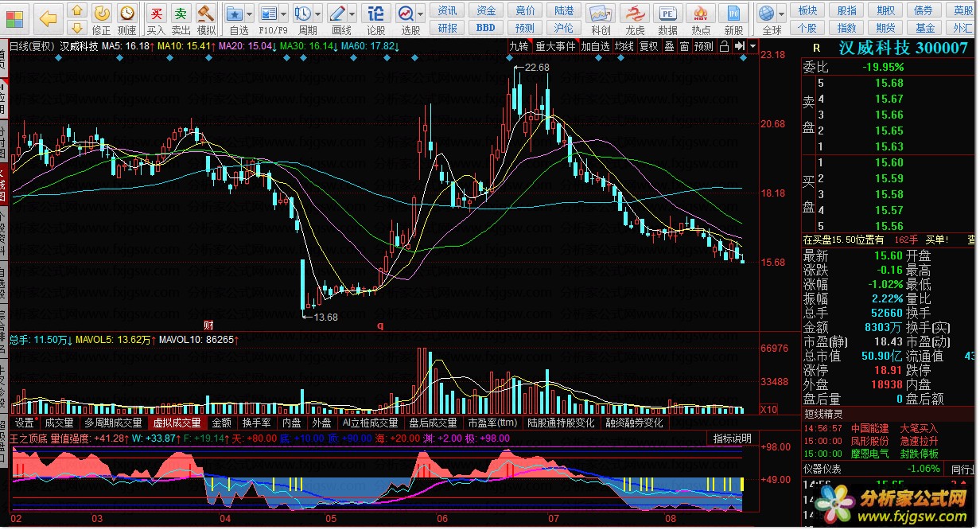Open the chart toolbar small dropdown arrow

point(752,46)
